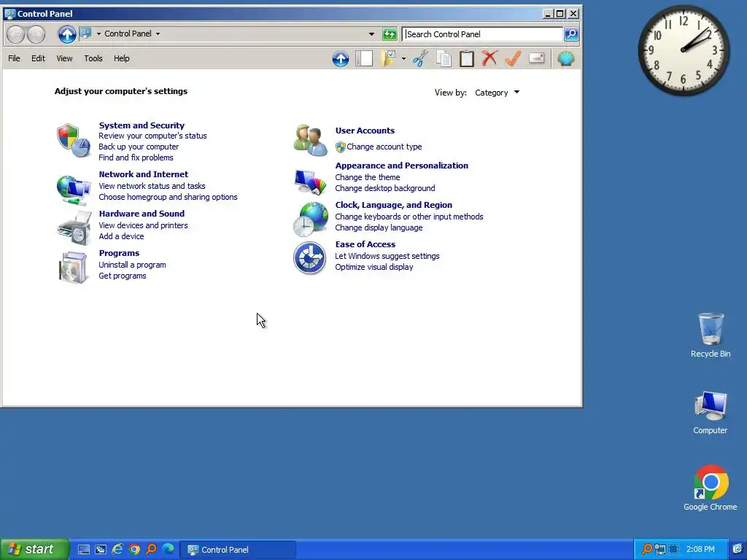Image resolution: width=747 pixels, height=560 pixels.
Task: Open the Tools menu
Action: (93, 58)
